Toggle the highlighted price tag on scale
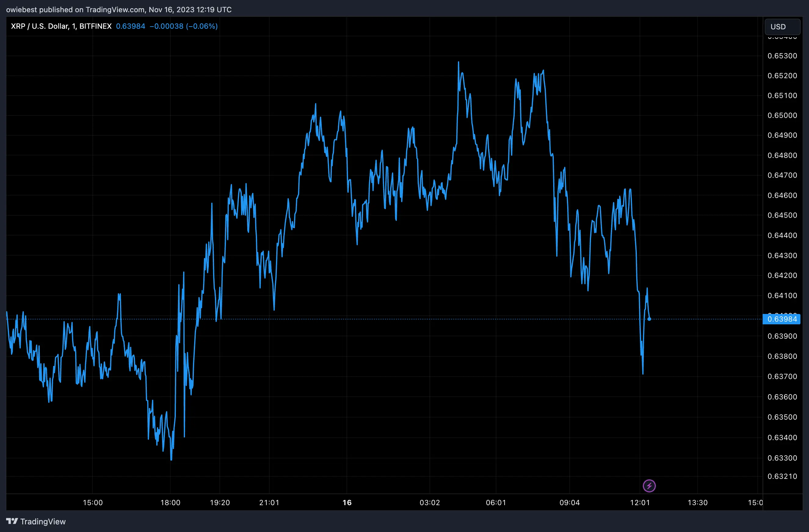Screen dimensions: 809x532 (x=782, y=319)
